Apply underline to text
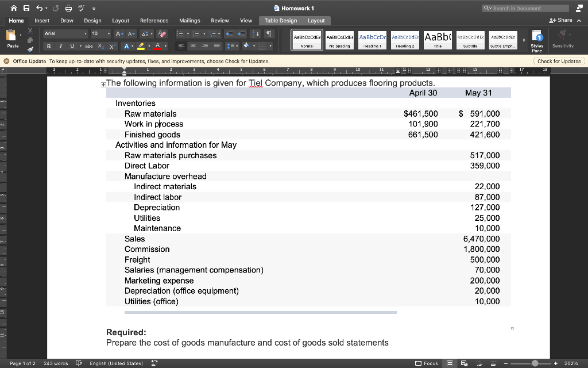The height and width of the screenshot is (368, 588). tap(72, 47)
